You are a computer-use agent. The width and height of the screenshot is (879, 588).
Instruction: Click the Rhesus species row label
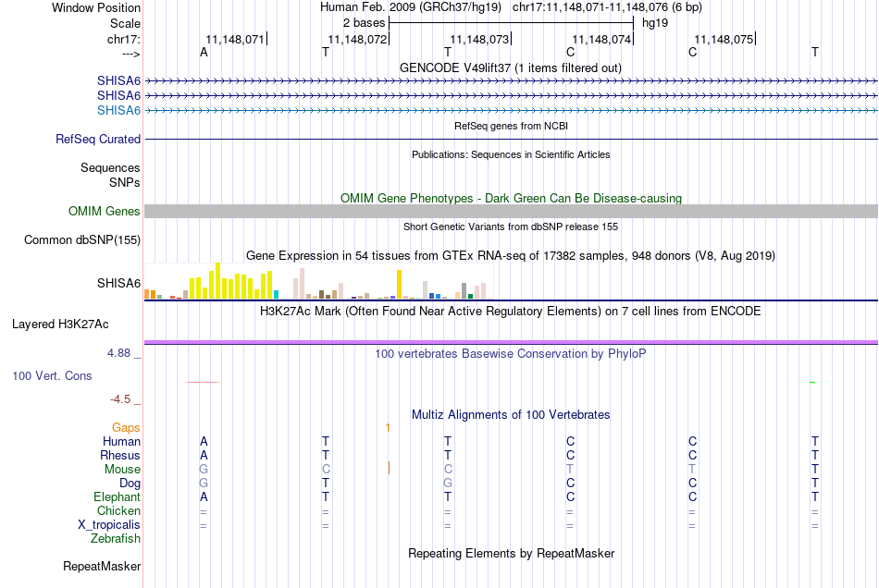(120, 455)
